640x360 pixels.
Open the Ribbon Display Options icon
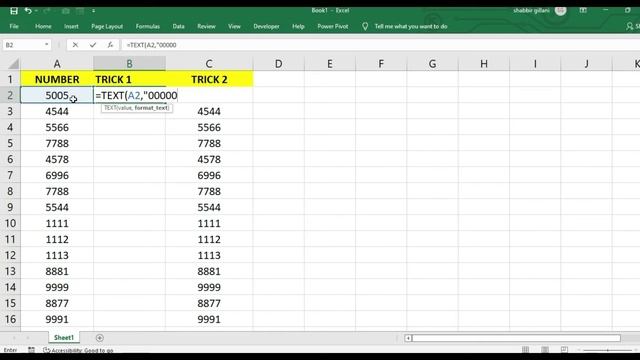tap(583, 11)
